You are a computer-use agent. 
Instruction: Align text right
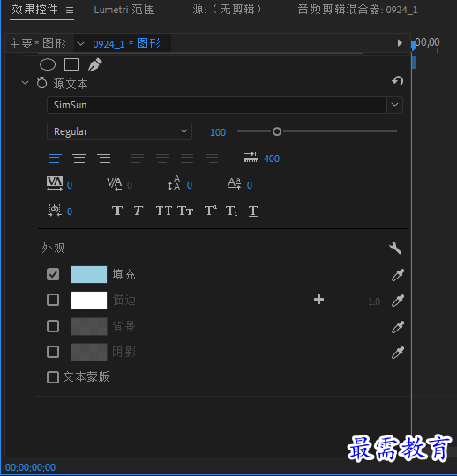pos(103,158)
